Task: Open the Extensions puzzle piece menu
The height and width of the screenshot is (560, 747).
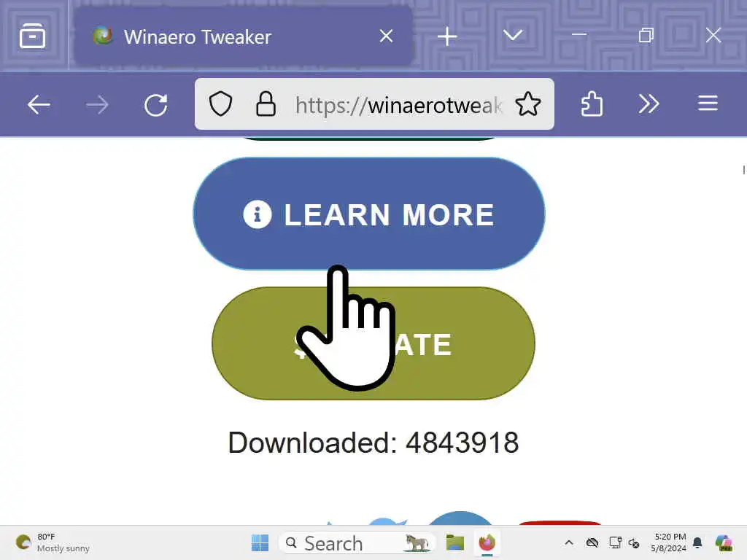Action: click(592, 104)
